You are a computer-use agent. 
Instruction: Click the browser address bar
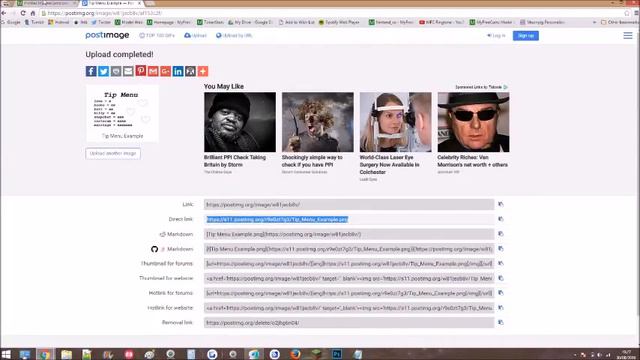pos(331,13)
